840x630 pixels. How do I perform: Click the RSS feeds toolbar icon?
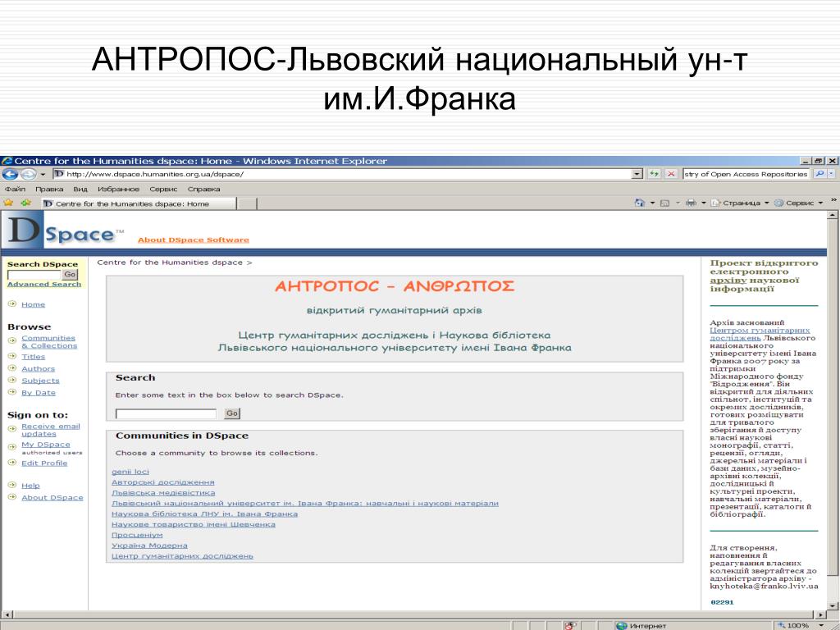(x=664, y=203)
